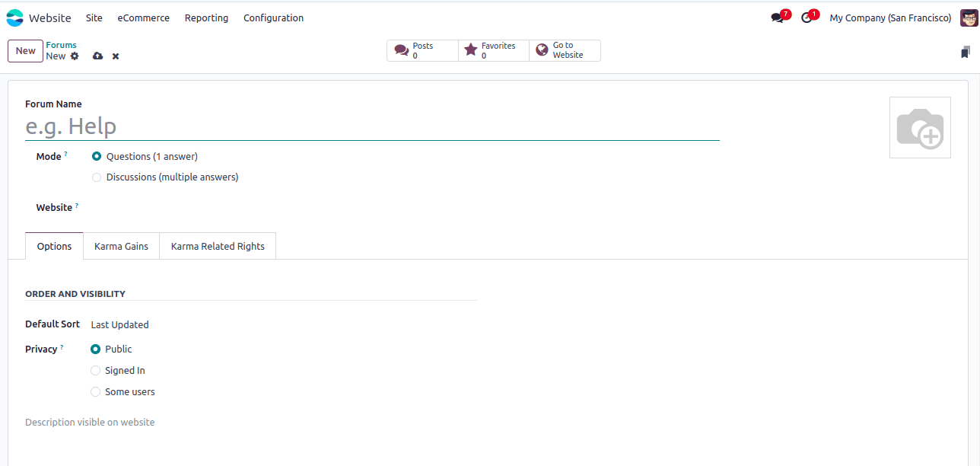The height and width of the screenshot is (466, 980).
Task: Set Privacy to Signed In
Action: tap(96, 370)
